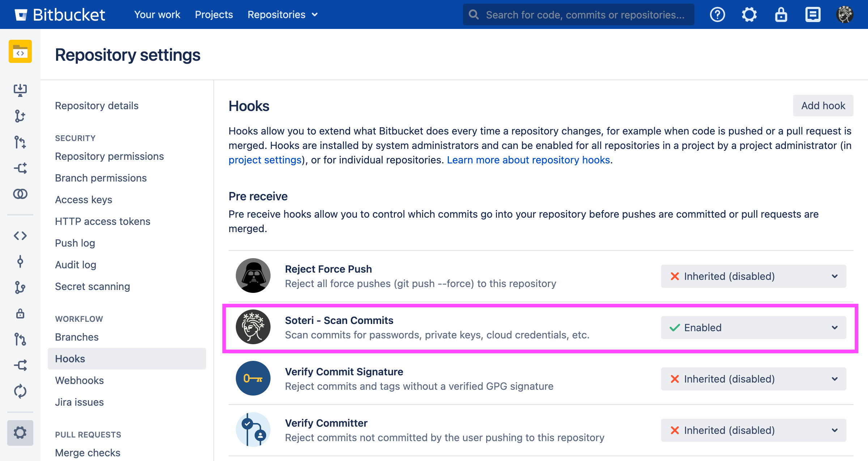Click yellow repository avatar icon
This screenshot has height=461, width=868.
click(20, 51)
